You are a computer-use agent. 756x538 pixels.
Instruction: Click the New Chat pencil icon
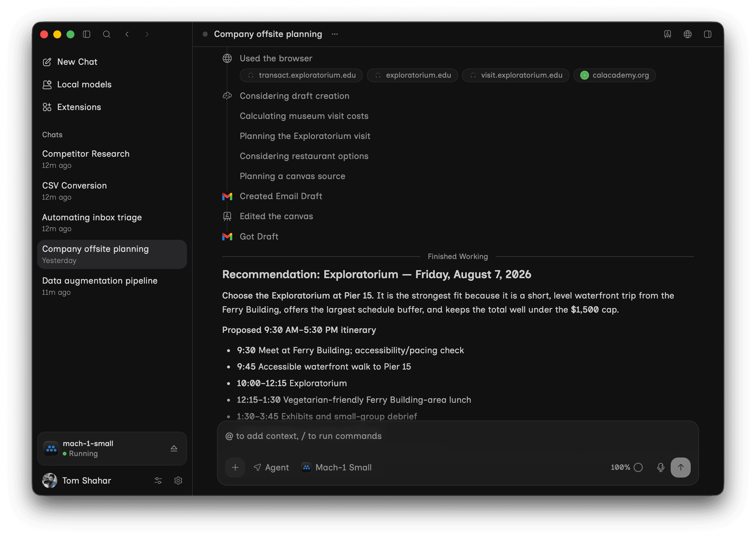click(x=47, y=62)
